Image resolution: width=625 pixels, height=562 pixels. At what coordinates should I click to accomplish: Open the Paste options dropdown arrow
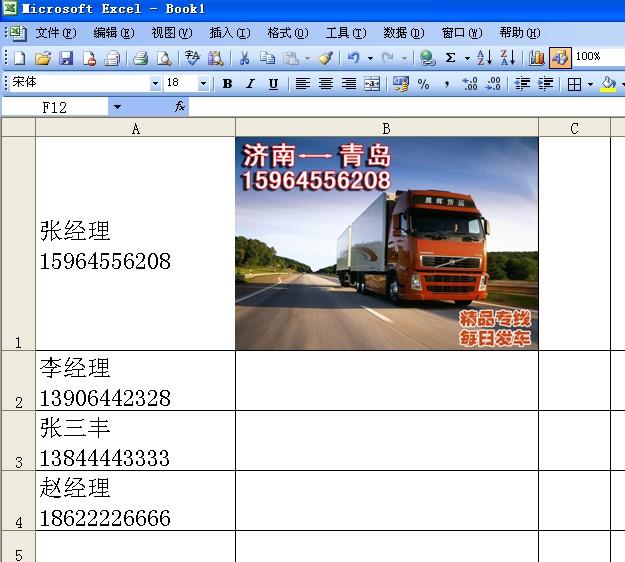point(307,59)
